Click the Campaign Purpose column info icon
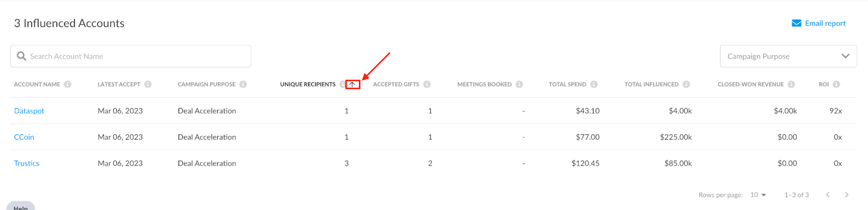This screenshot has width=868, height=210. point(243,84)
